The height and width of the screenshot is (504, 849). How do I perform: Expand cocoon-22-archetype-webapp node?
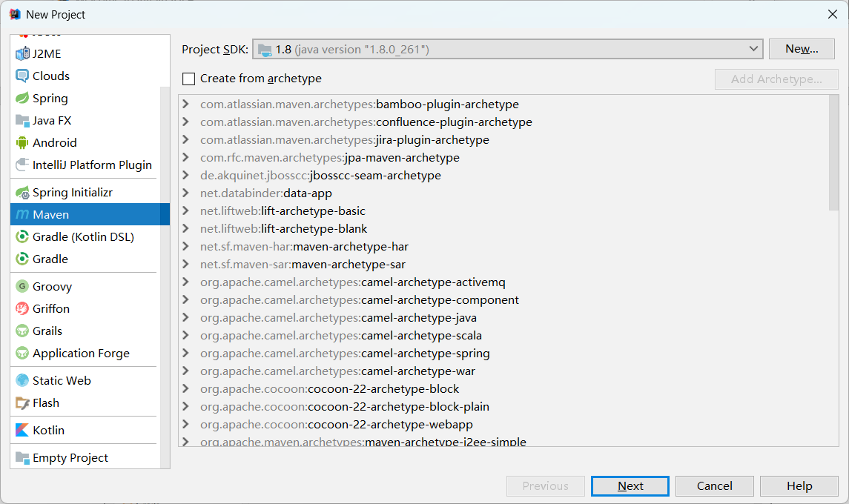[185, 425]
